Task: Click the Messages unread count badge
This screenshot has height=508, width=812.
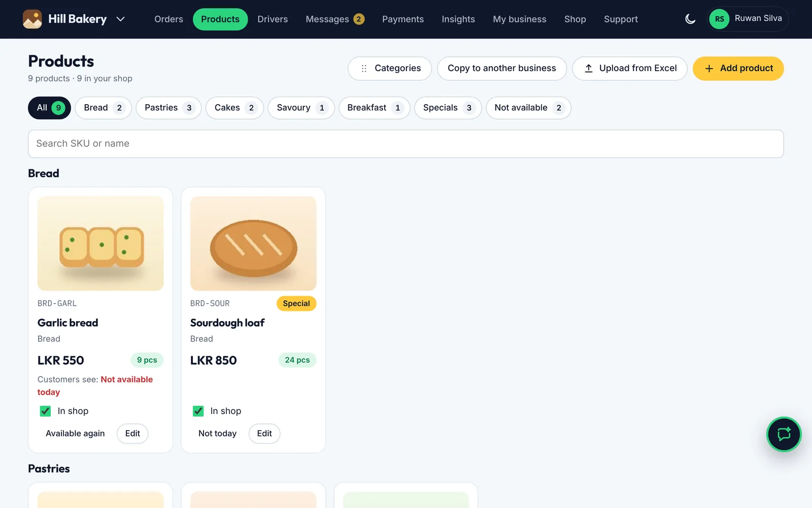Action: point(359,19)
